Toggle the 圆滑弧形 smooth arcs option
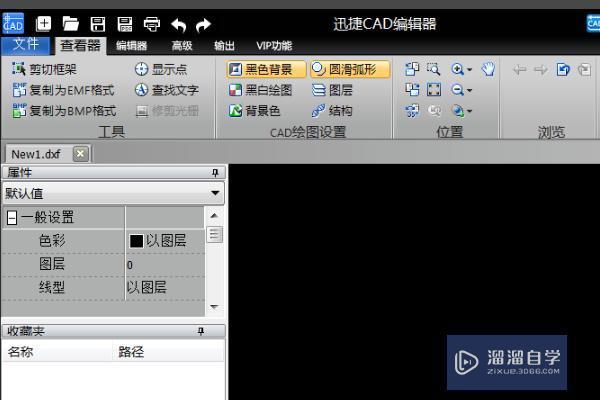Image resolution: width=600 pixels, height=400 pixels. tap(350, 69)
